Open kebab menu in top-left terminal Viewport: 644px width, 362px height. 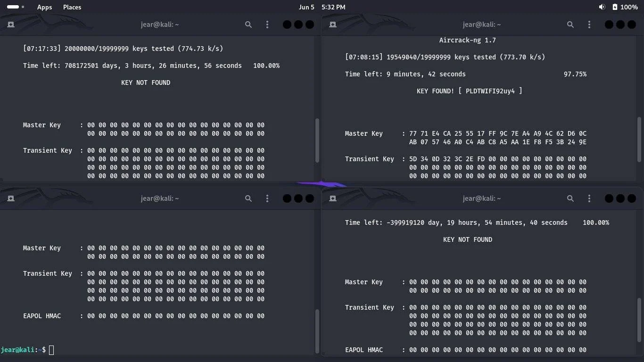267,25
